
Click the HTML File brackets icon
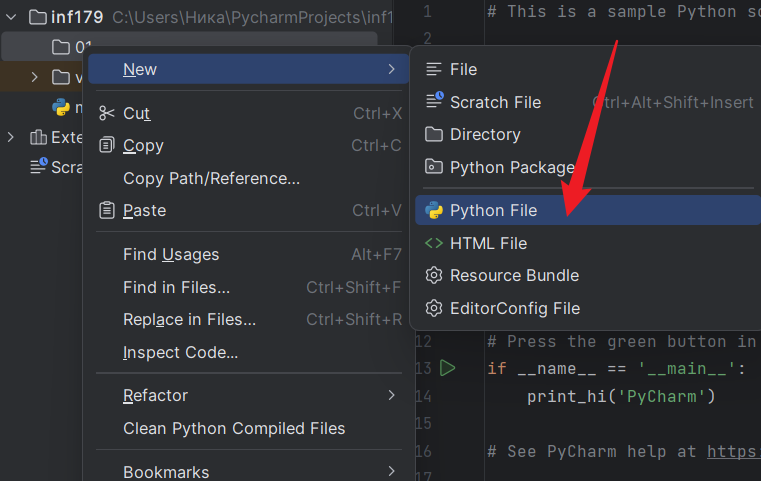tap(433, 243)
